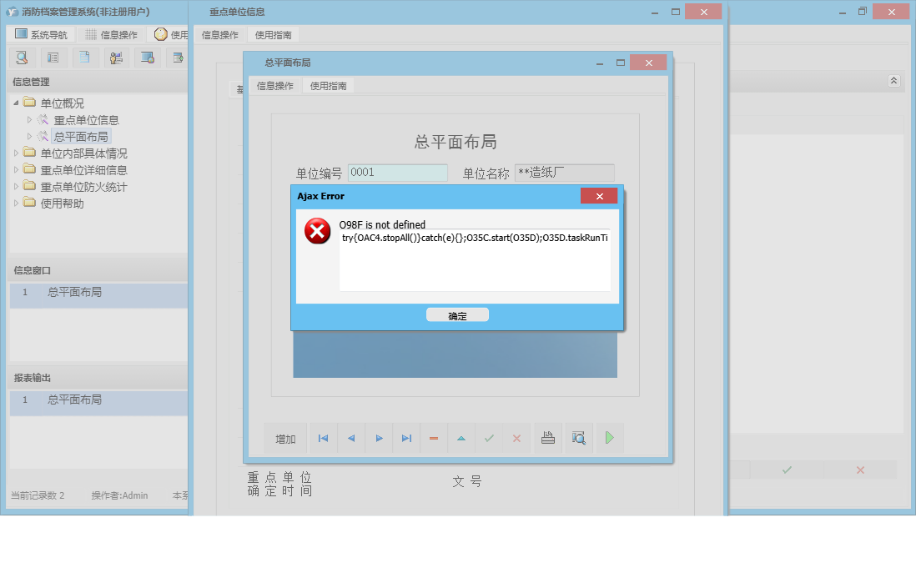Click the orange delete record minus icon
Screen dimensions: 916x588
[x=434, y=439]
